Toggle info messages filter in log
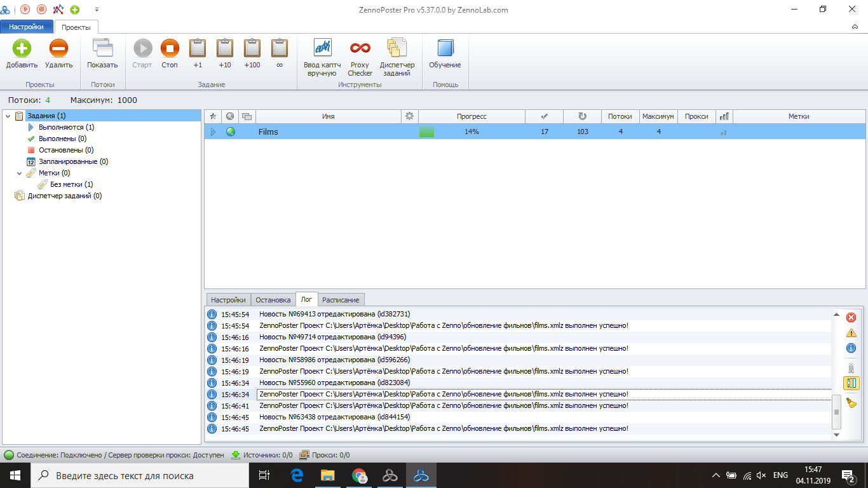The height and width of the screenshot is (488, 868). 851,348
